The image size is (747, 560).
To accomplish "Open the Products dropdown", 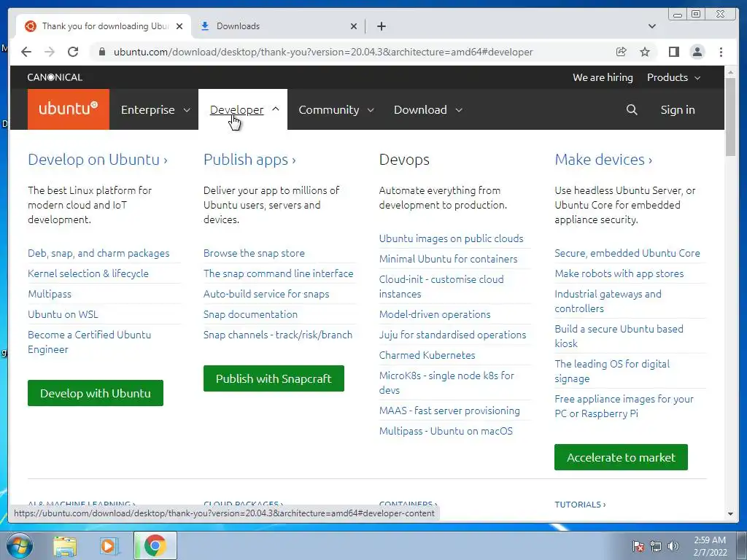I will click(673, 77).
